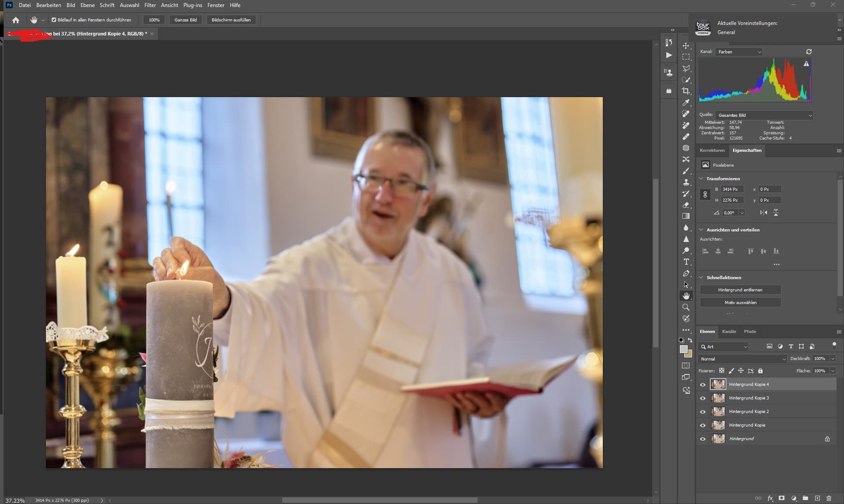Uncheck Bildlauf in allen Fenstern durchführen
844x504 pixels.
pyautogui.click(x=54, y=20)
